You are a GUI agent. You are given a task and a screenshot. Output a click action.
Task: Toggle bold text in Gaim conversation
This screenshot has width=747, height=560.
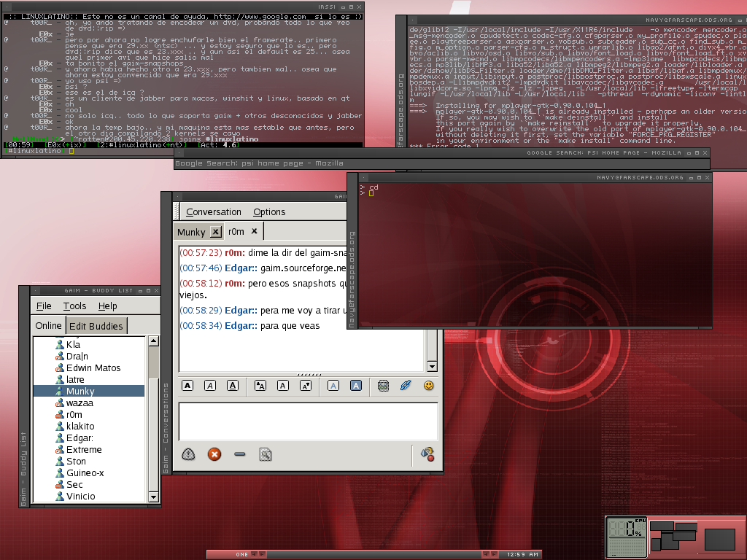[187, 386]
